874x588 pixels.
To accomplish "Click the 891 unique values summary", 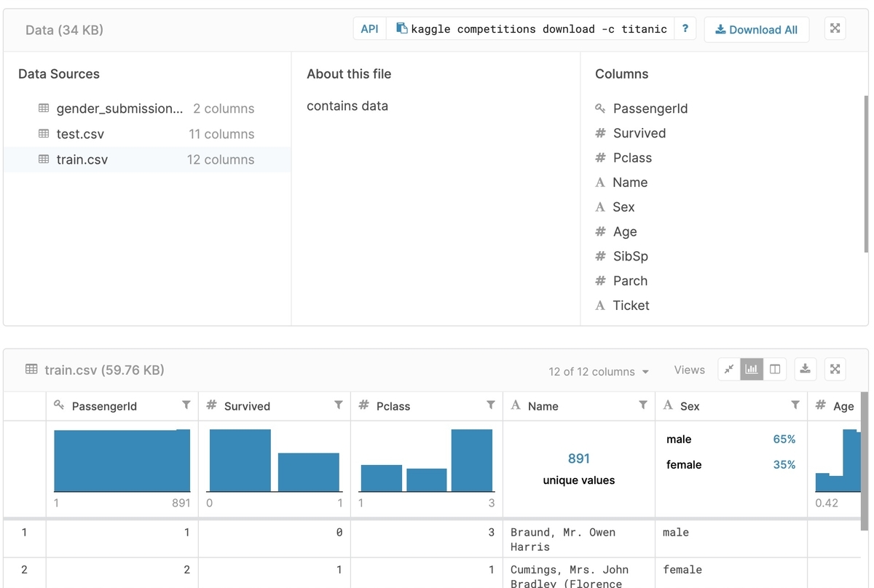I will pos(579,469).
